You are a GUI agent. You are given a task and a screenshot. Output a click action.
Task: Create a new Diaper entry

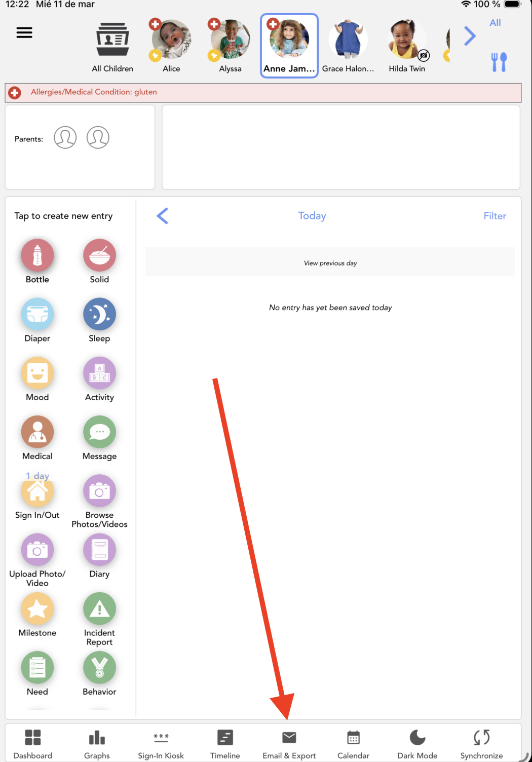(x=37, y=314)
